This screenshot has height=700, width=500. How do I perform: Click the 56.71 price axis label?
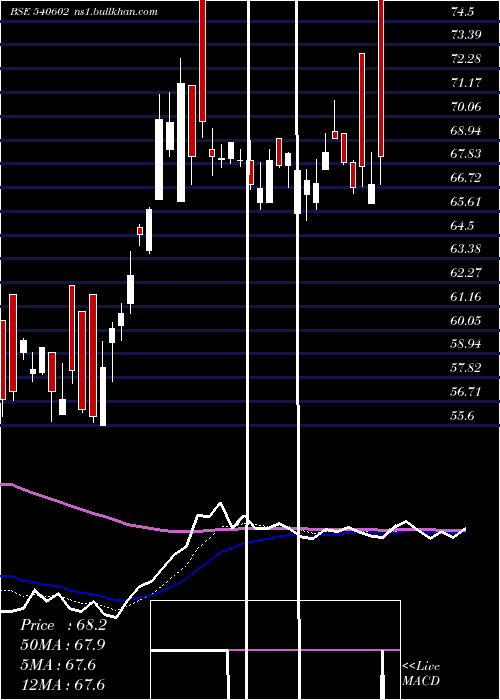click(466, 392)
